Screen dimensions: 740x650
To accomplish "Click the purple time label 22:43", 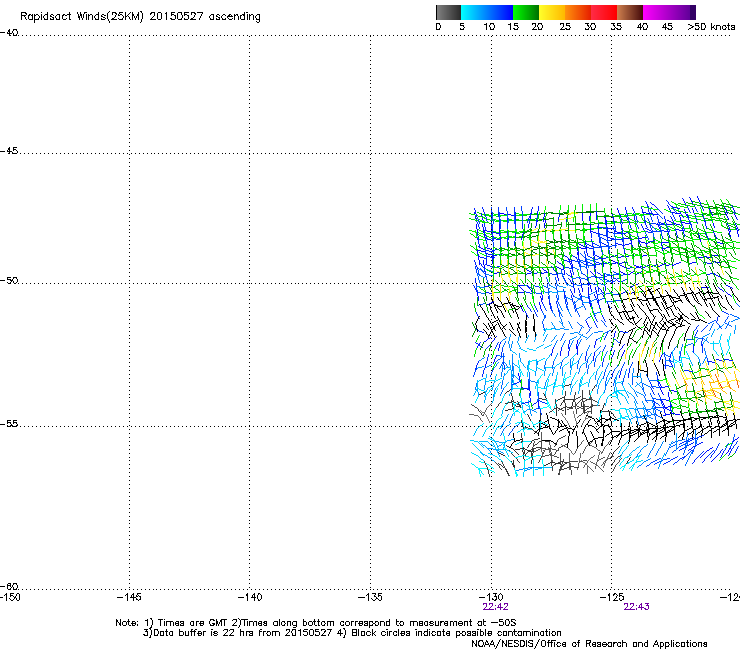I will click(636, 607).
